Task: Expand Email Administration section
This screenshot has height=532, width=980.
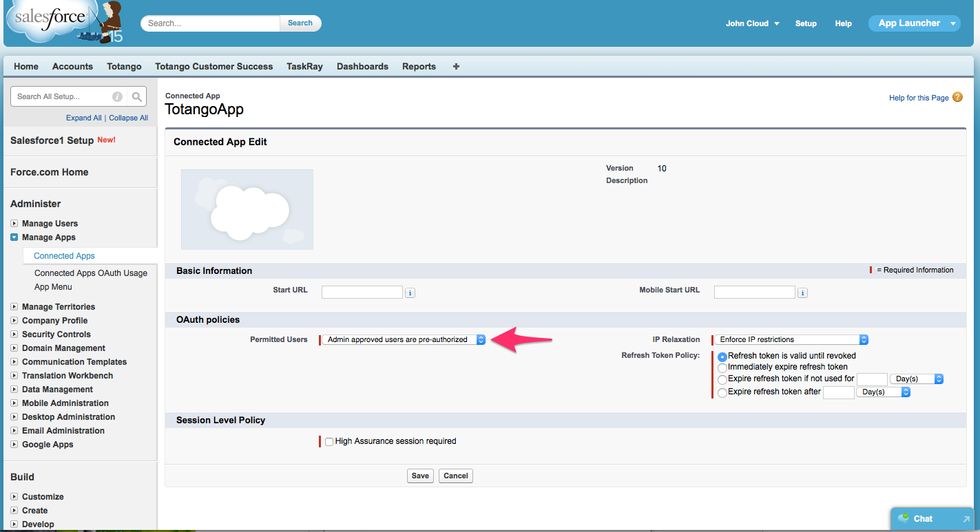Action: (x=14, y=431)
